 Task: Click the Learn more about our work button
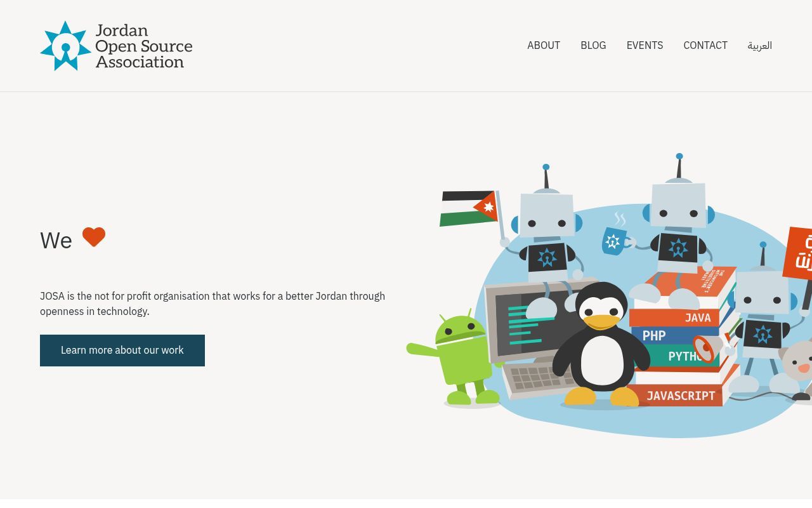point(122,351)
